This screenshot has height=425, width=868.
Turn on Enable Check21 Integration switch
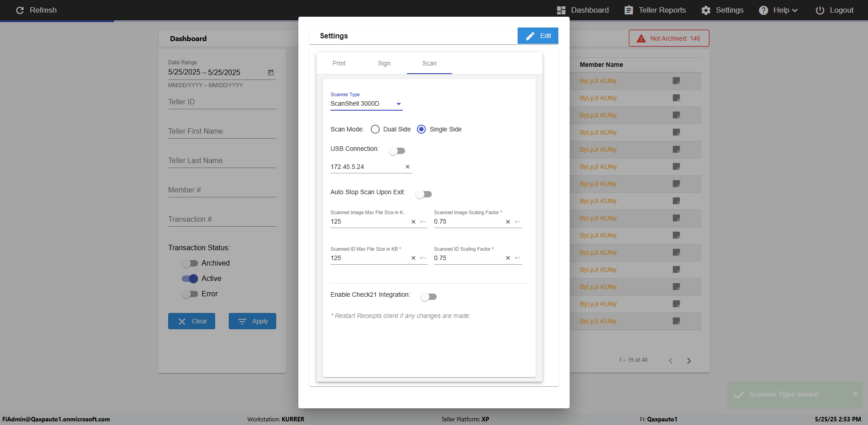[428, 297]
